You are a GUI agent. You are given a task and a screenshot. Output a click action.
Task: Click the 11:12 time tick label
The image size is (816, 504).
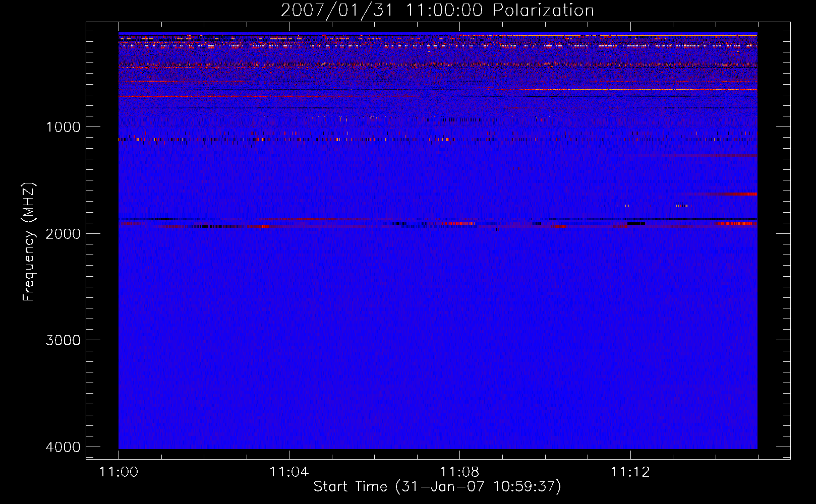pos(630,472)
